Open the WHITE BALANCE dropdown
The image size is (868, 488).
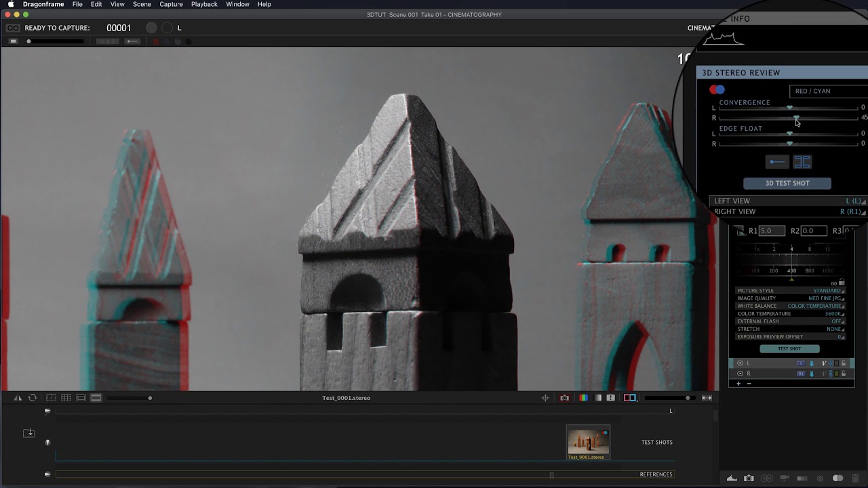(791, 306)
